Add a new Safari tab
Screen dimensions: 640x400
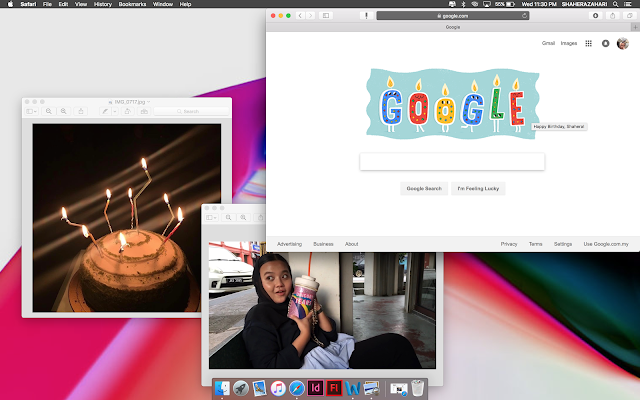(x=635, y=27)
